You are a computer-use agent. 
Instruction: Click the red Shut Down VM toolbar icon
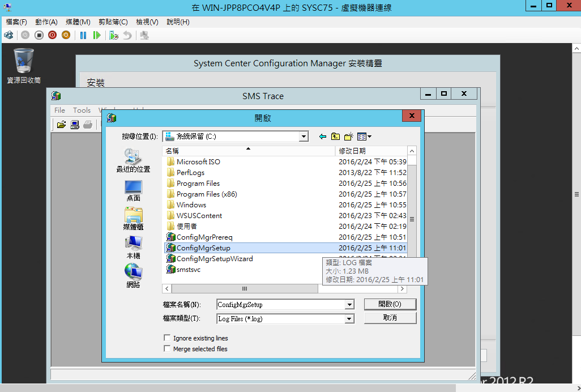52,35
